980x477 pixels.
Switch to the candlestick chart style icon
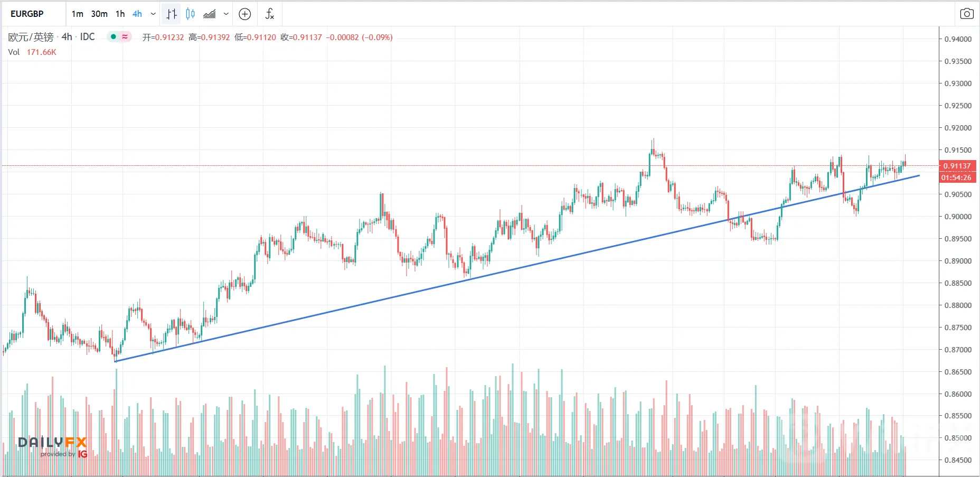tap(191, 14)
